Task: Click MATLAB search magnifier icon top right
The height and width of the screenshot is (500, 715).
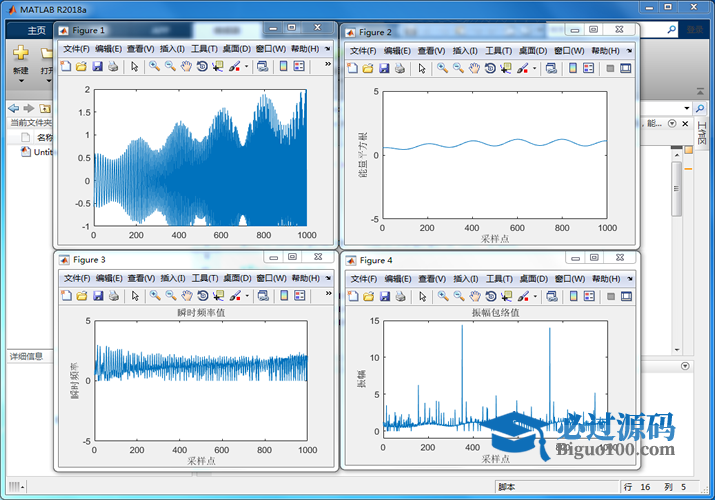Action: tap(671, 30)
